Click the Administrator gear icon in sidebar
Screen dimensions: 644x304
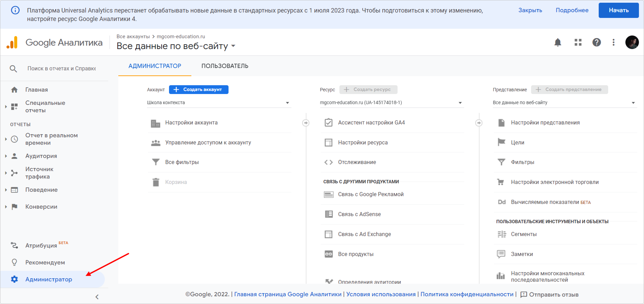click(x=15, y=279)
